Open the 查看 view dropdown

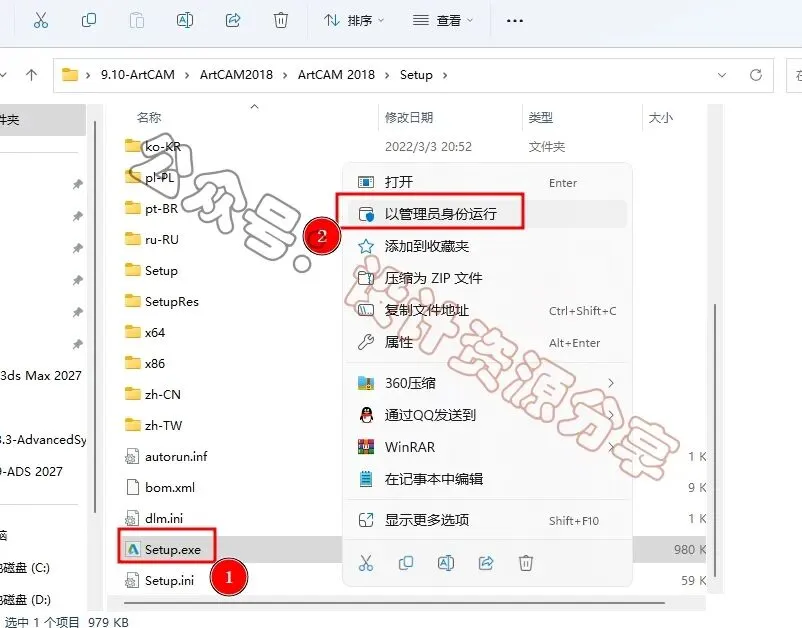(443, 20)
